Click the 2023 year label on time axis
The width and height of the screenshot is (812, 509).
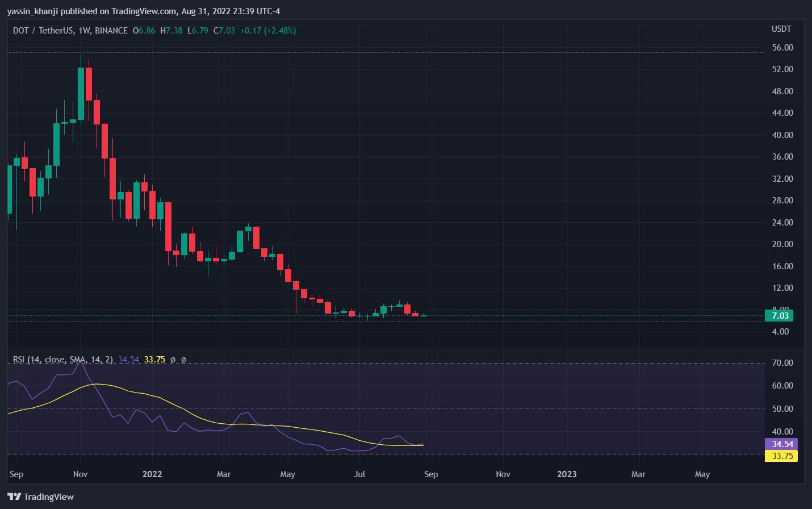(x=567, y=474)
